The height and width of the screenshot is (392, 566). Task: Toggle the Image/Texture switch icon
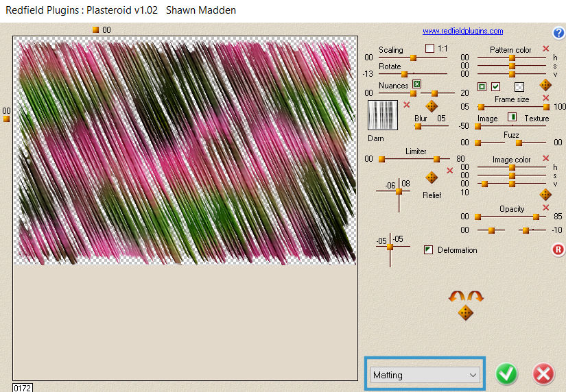click(x=512, y=117)
